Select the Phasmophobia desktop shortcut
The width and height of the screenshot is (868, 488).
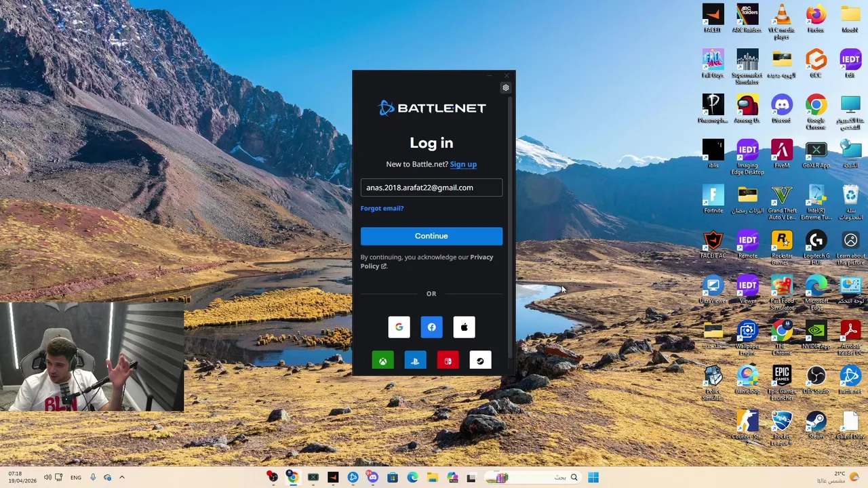click(713, 108)
